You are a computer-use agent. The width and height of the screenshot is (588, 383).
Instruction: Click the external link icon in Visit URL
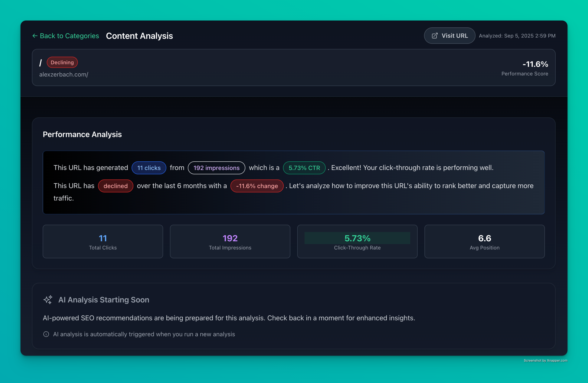[x=435, y=36]
